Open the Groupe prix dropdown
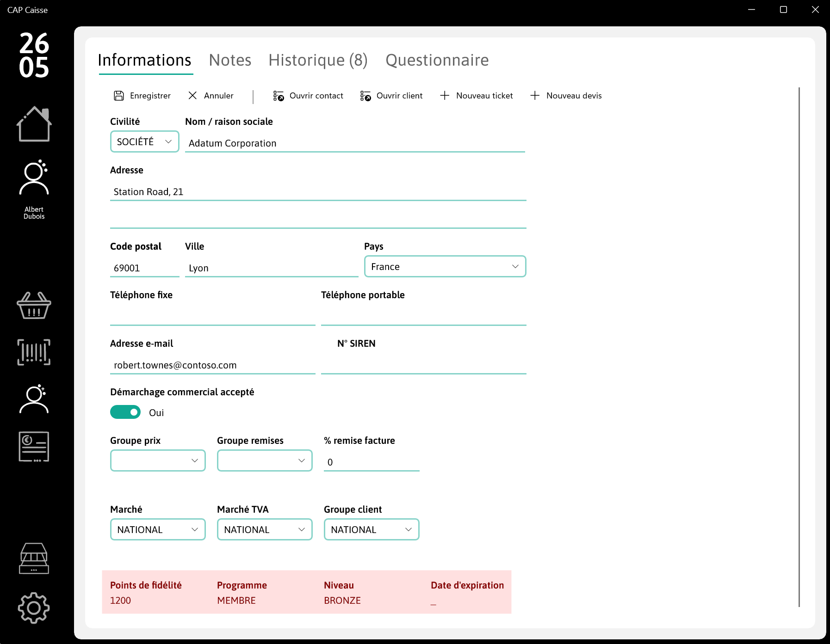Screen dimensions: 830x644 click(x=158, y=460)
